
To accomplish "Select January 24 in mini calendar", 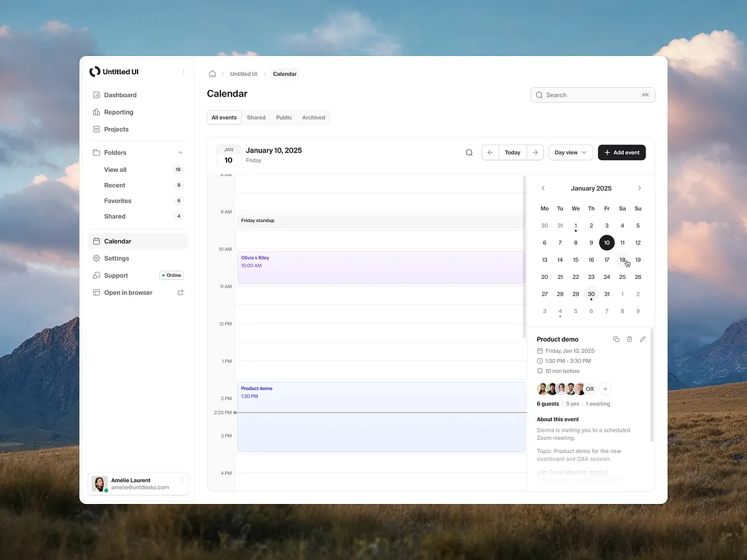I will coord(607,277).
